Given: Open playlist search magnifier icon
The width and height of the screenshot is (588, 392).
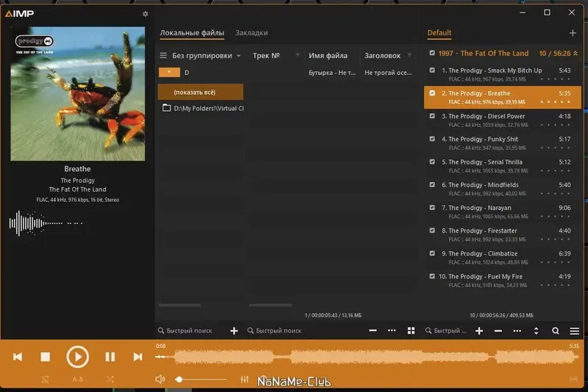Looking at the screenshot, I should 556,330.
